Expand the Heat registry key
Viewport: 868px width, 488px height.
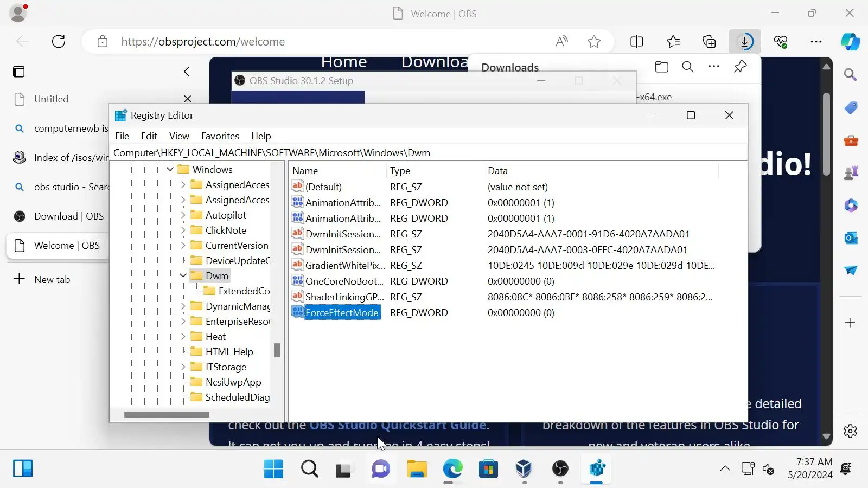coord(183,336)
